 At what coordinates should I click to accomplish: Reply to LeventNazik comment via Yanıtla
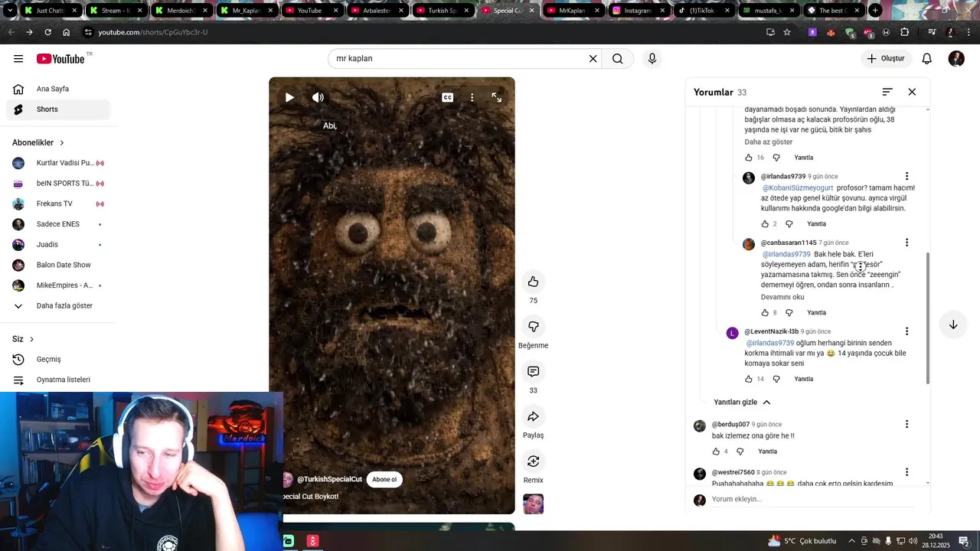click(x=804, y=379)
